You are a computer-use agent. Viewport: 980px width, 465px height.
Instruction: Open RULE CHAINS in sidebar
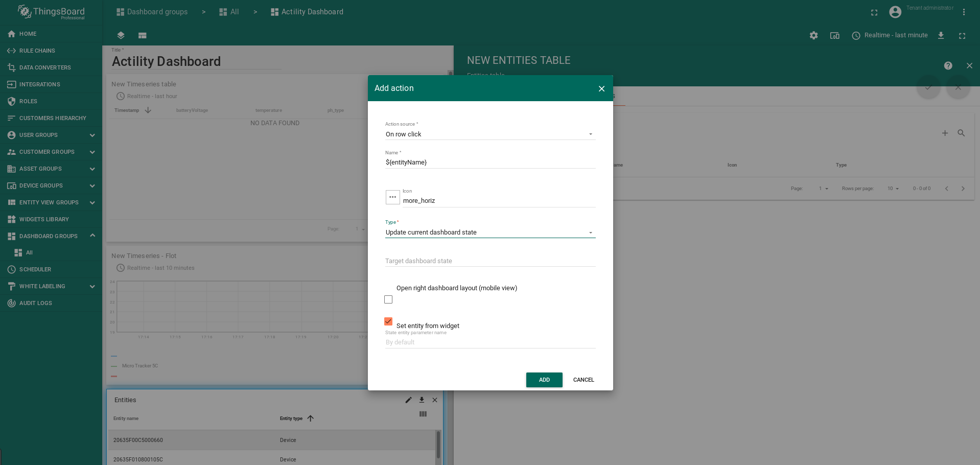(51, 51)
